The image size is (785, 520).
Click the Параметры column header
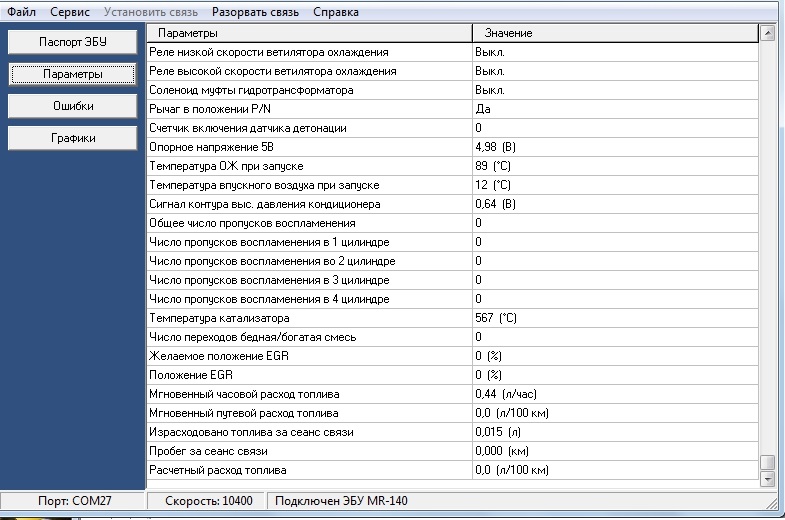(309, 34)
